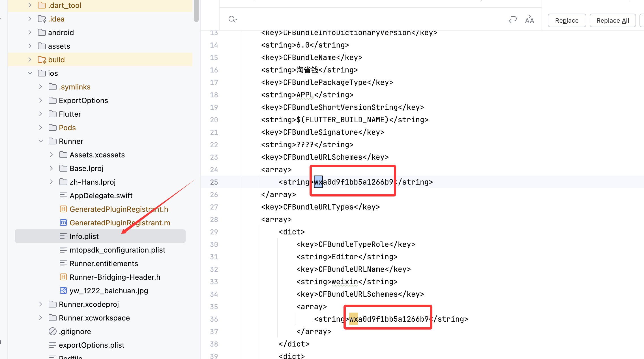644x359 pixels.
Task: Click Runner.entitlements file icon
Action: point(63,263)
